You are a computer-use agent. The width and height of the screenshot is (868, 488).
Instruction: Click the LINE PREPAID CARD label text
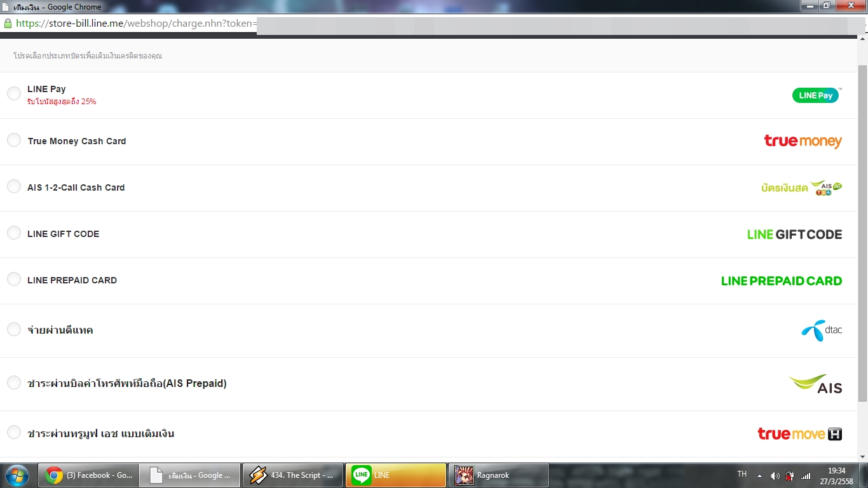[x=72, y=280]
